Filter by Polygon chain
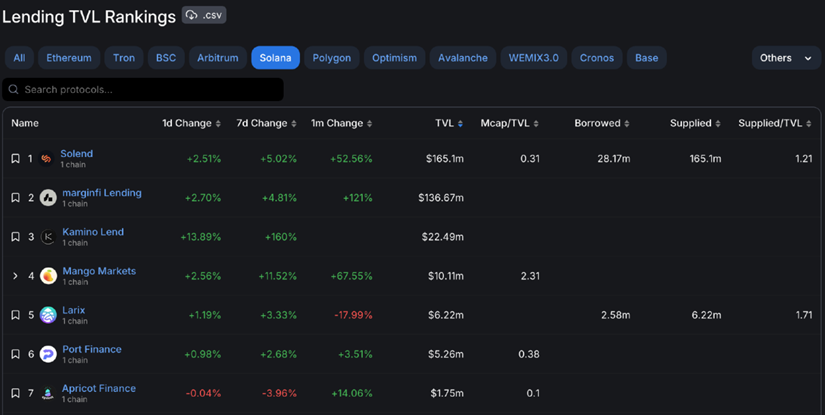The height and width of the screenshot is (415, 825). pos(331,58)
